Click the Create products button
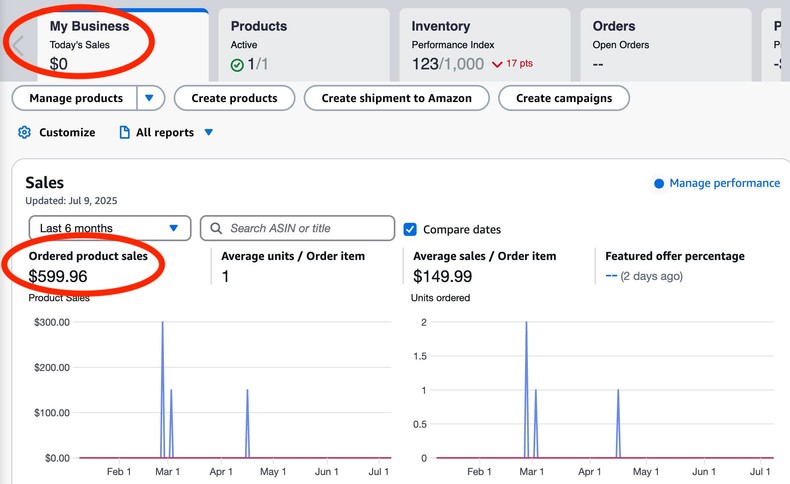This screenshot has height=484, width=790. (233, 98)
